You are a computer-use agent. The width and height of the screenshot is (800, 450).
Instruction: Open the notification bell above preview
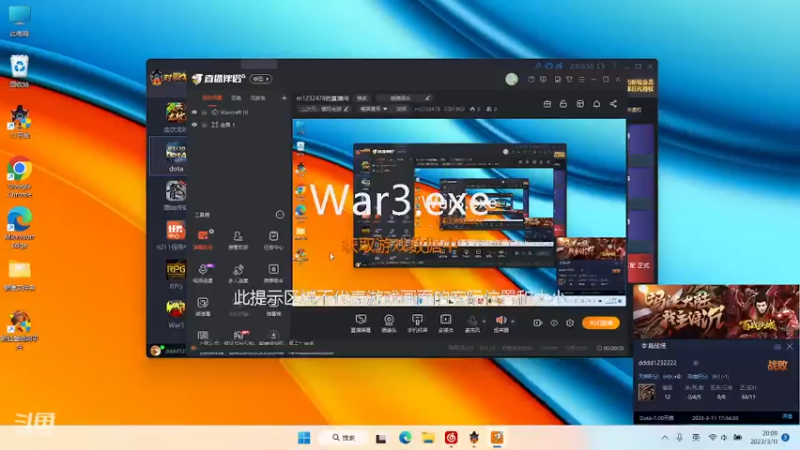click(596, 104)
